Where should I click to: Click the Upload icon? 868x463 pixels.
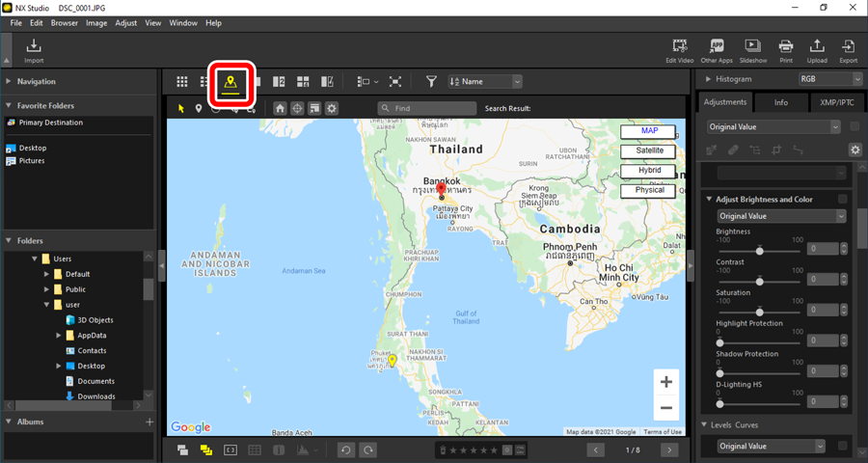(x=817, y=51)
